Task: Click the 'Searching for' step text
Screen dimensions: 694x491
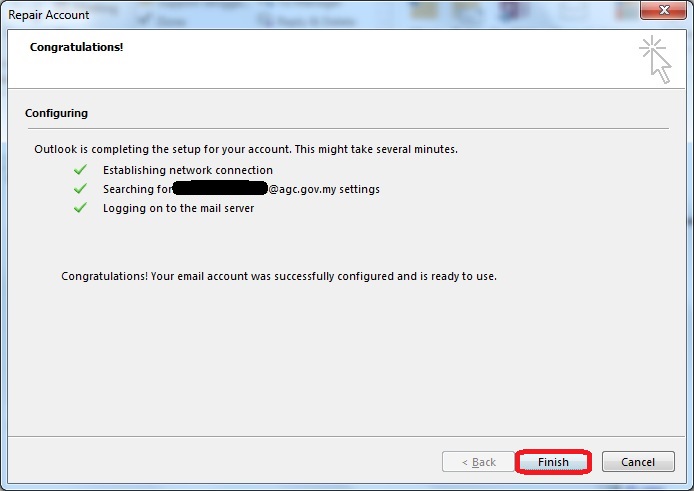Action: pyautogui.click(x=136, y=189)
